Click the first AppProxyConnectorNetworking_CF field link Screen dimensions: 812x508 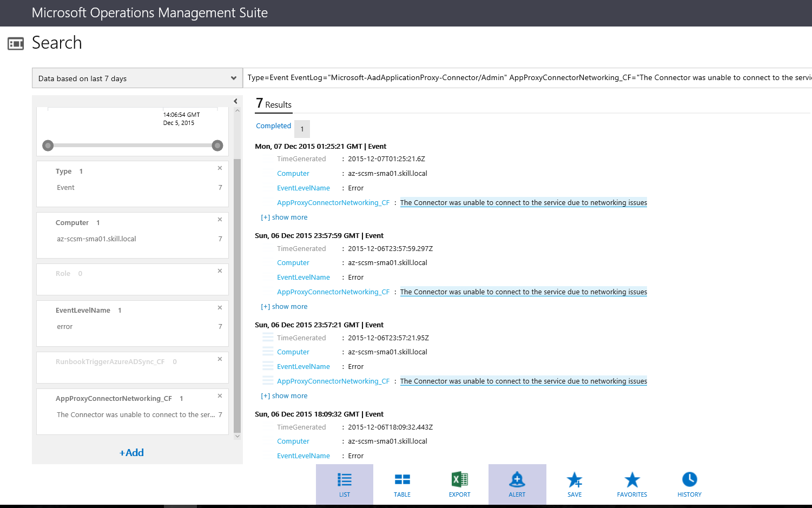pos(333,203)
